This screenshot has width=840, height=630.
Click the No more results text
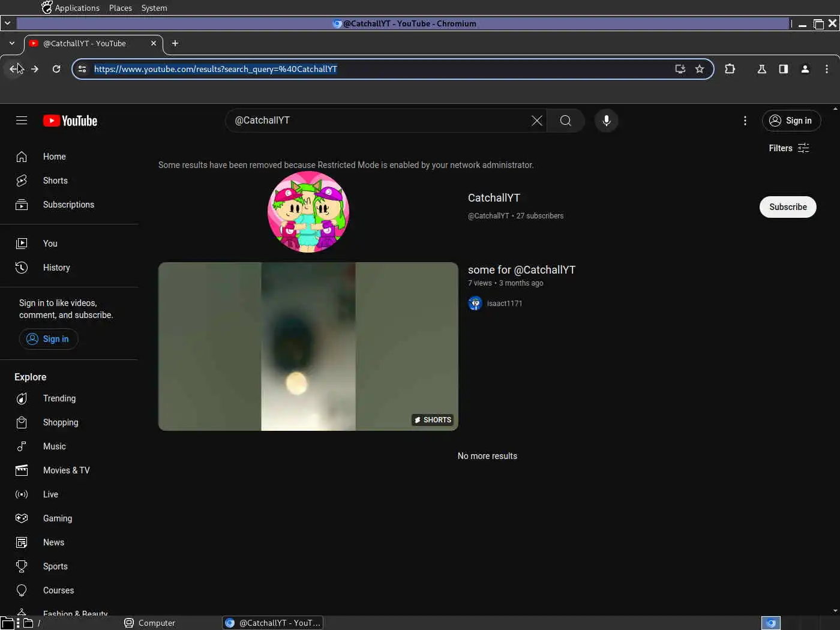coord(487,456)
